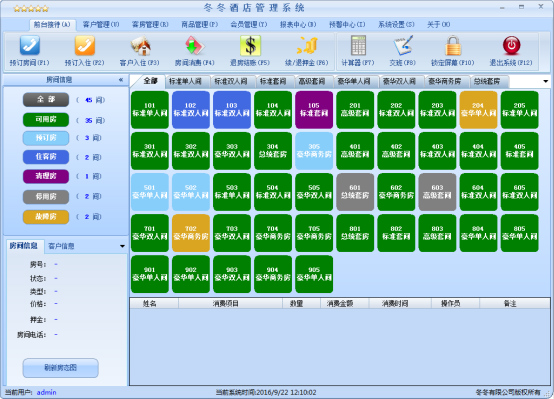Collapse the 房间信息 side panel chevron
The width and height of the screenshot is (554, 399).
(x=121, y=80)
